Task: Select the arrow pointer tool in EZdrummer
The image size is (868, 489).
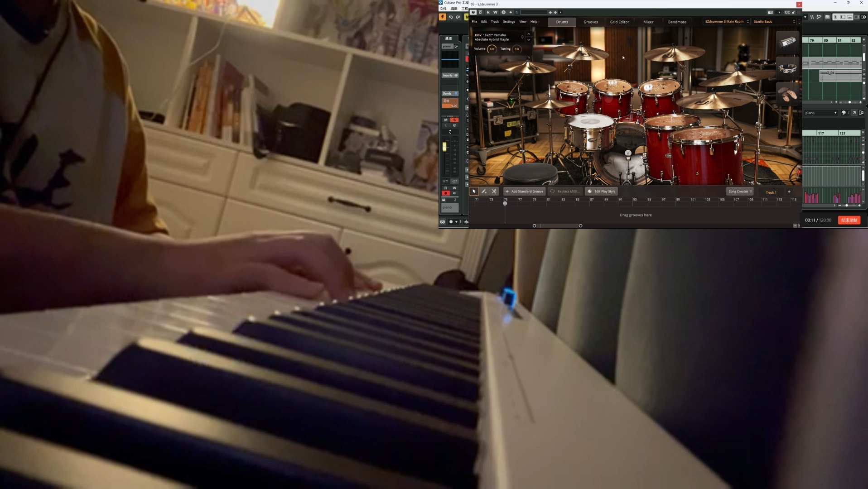Action: tap(474, 192)
